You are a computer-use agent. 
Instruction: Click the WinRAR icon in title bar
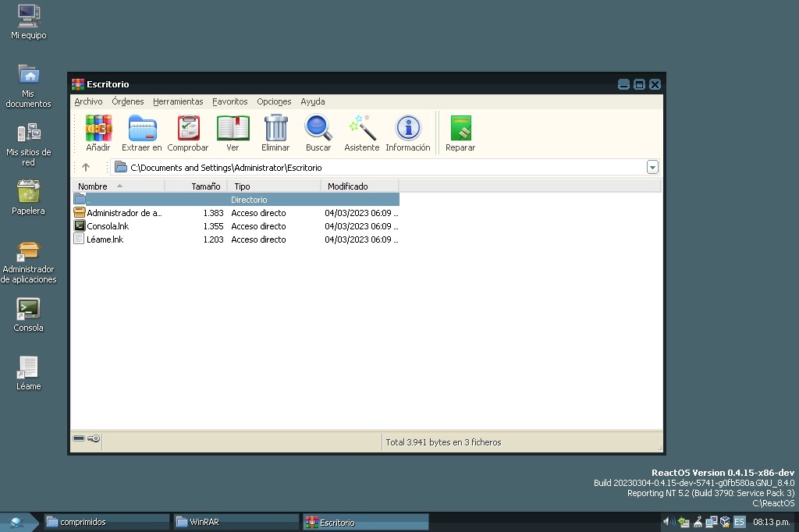(78, 84)
